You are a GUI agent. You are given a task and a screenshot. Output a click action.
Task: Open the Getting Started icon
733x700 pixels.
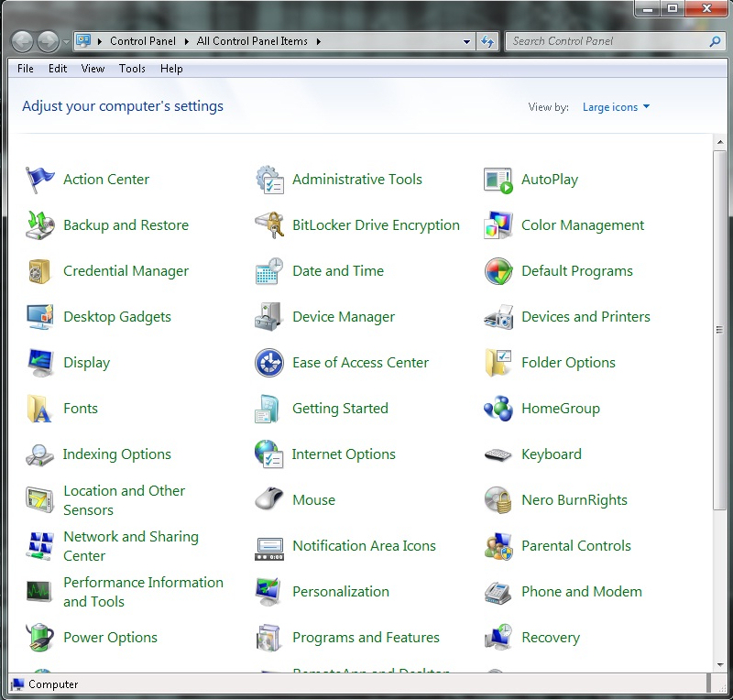pyautogui.click(x=268, y=409)
